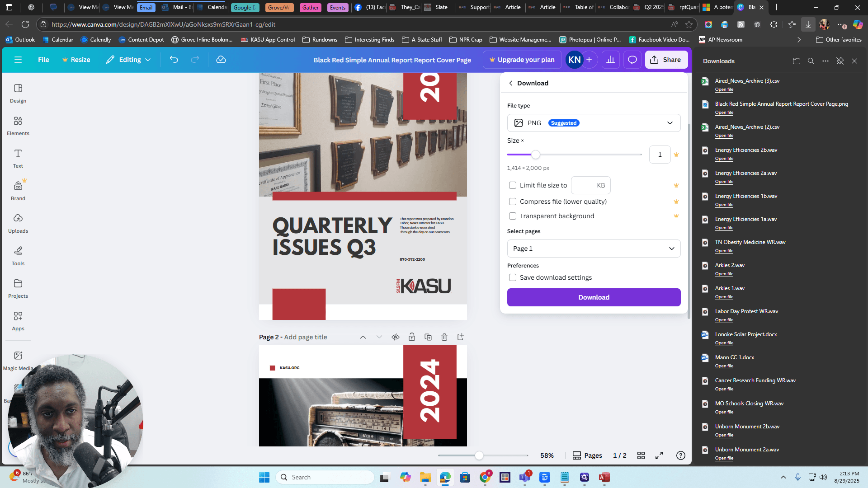Tick Save download settings checkbox
The height and width of the screenshot is (488, 868).
point(513,277)
